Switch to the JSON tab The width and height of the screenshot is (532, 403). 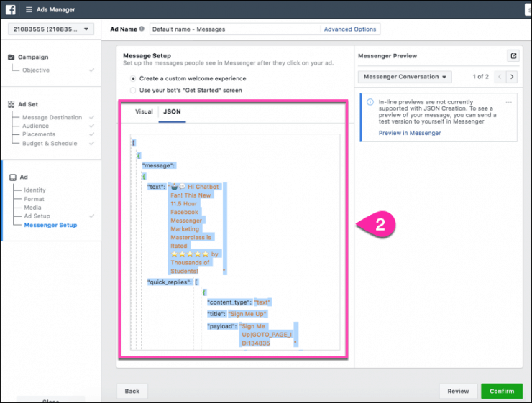point(172,111)
